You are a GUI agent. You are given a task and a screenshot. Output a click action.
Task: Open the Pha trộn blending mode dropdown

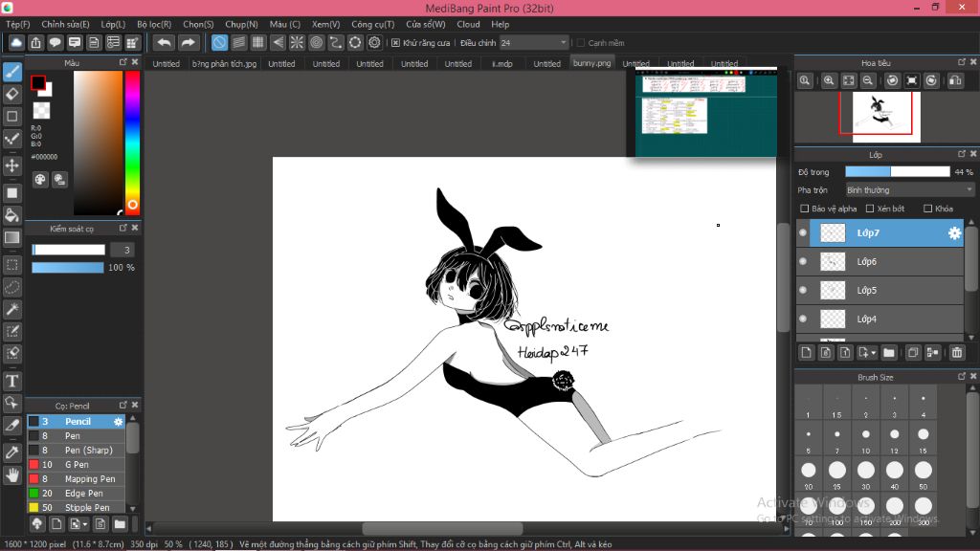tap(909, 190)
